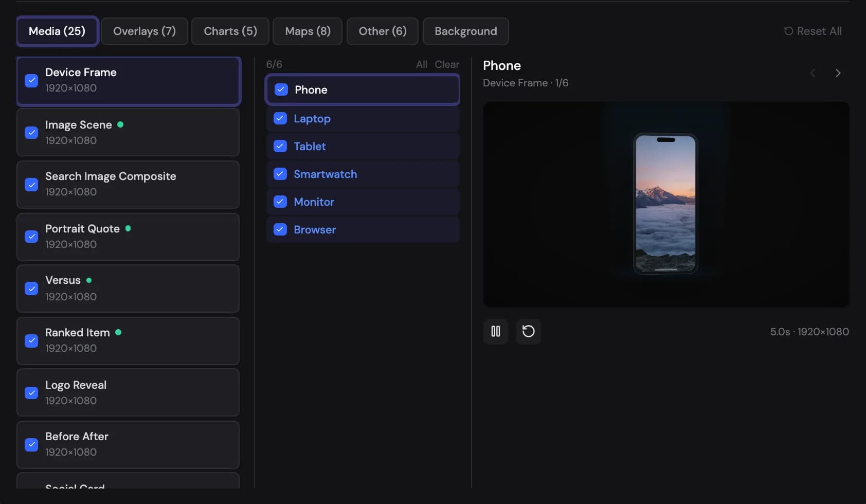866x504 pixels.
Task: Toggle the Before After checkbox
Action: click(x=31, y=445)
